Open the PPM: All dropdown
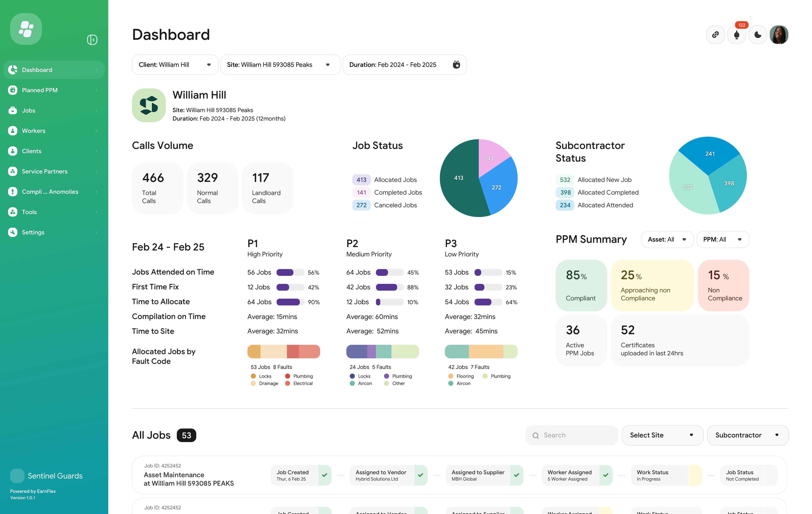This screenshot has width=812, height=514. click(x=723, y=240)
